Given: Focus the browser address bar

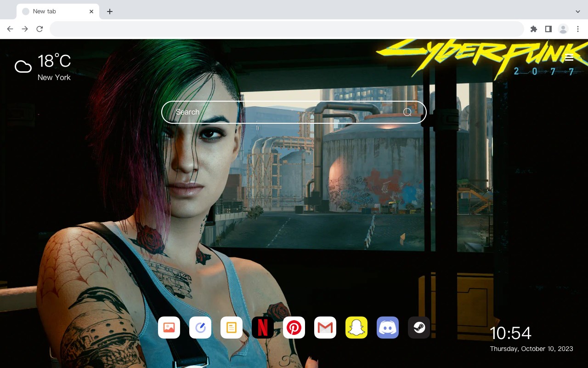Looking at the screenshot, I should pos(287,29).
